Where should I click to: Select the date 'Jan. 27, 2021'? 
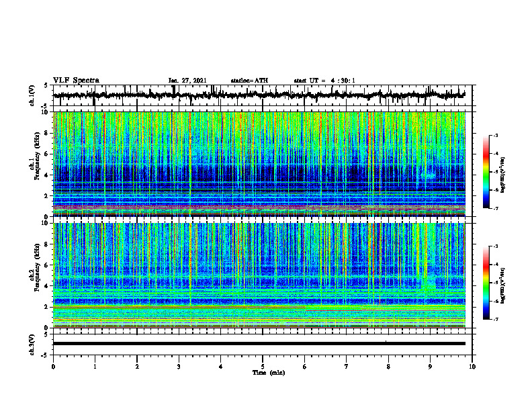point(187,81)
